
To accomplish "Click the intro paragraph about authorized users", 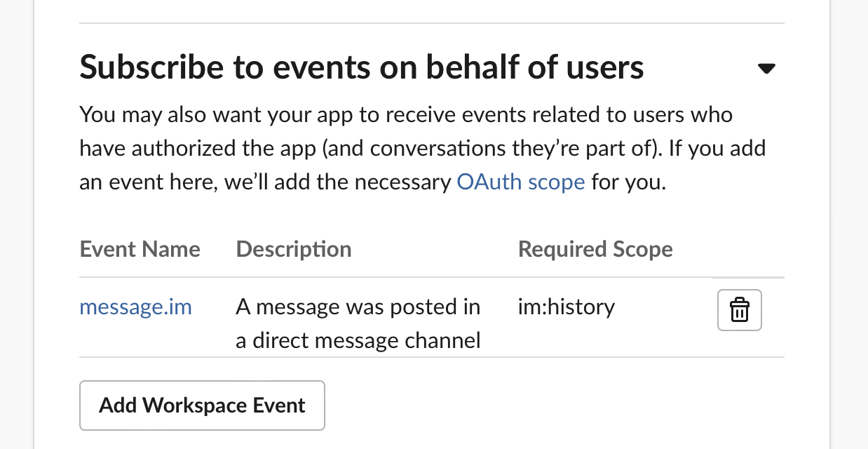I will 422,148.
